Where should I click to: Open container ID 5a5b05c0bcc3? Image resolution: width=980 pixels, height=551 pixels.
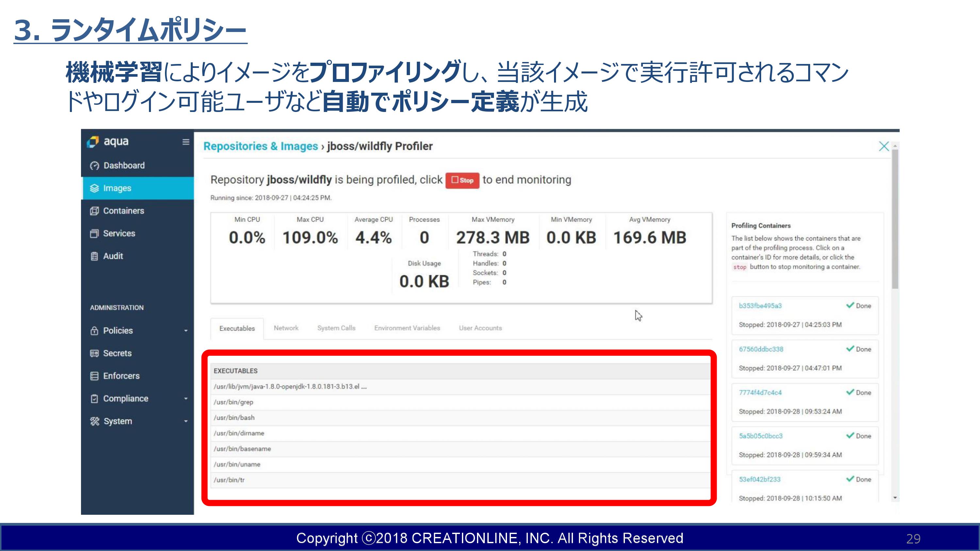[760, 436]
